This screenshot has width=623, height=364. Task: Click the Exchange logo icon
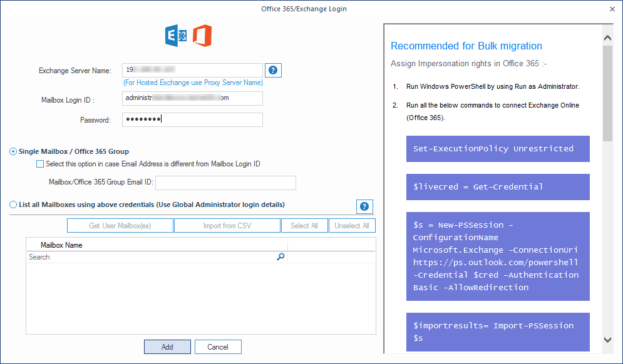175,36
